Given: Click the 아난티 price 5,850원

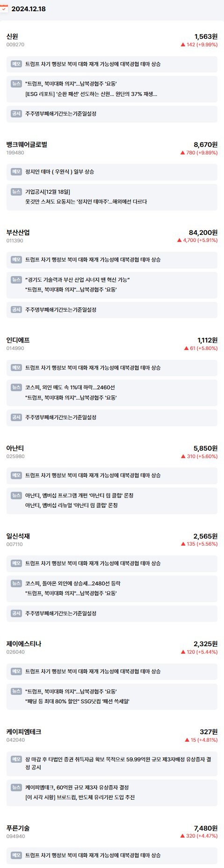Looking at the screenshot, I should 205,448.
